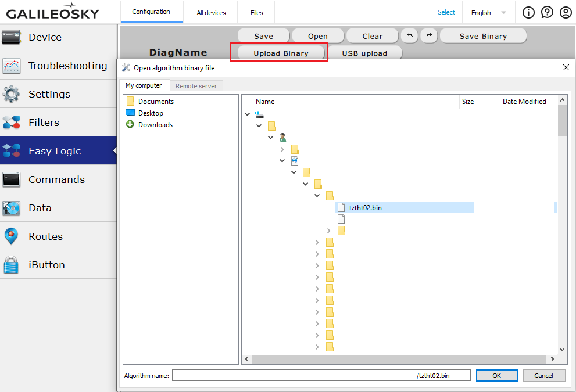Collapse the root drive tree node

click(248, 114)
